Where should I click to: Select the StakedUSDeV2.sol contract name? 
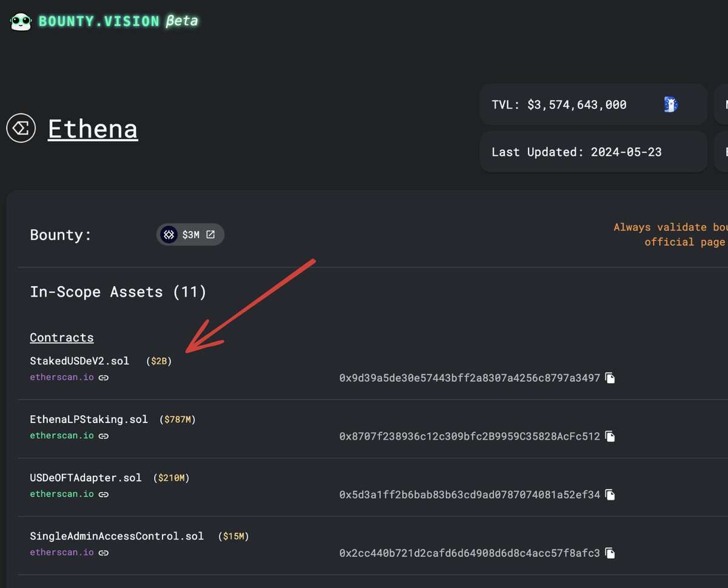pos(79,361)
